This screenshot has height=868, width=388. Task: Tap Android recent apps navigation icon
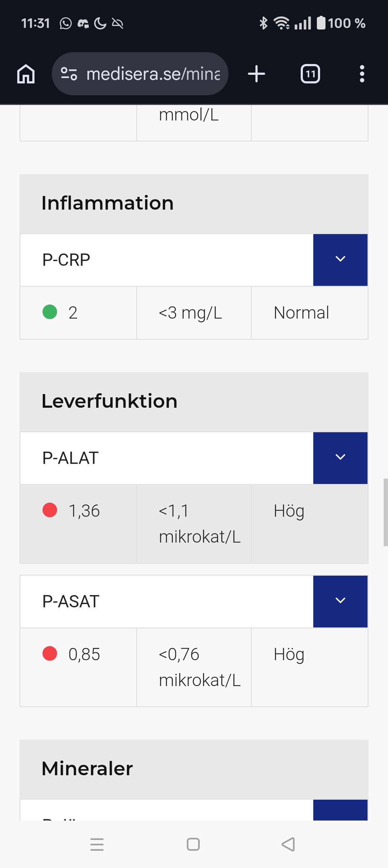click(97, 844)
